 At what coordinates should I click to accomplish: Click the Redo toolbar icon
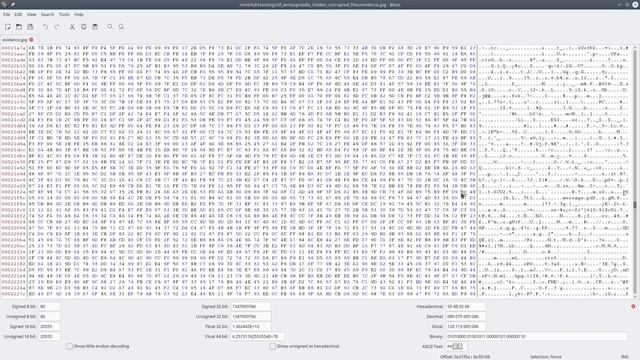pyautogui.click(x=57, y=27)
